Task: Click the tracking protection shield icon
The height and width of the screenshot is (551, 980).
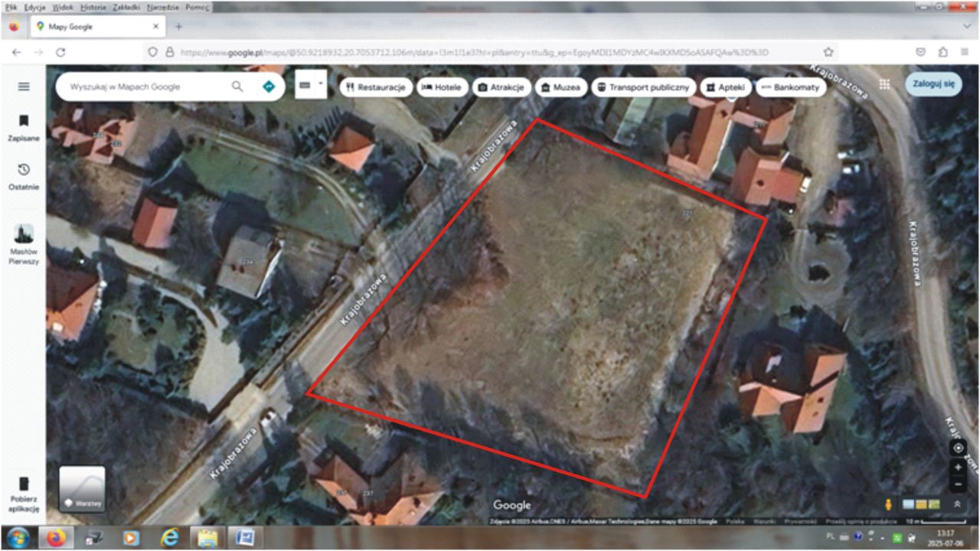Action: point(152,52)
